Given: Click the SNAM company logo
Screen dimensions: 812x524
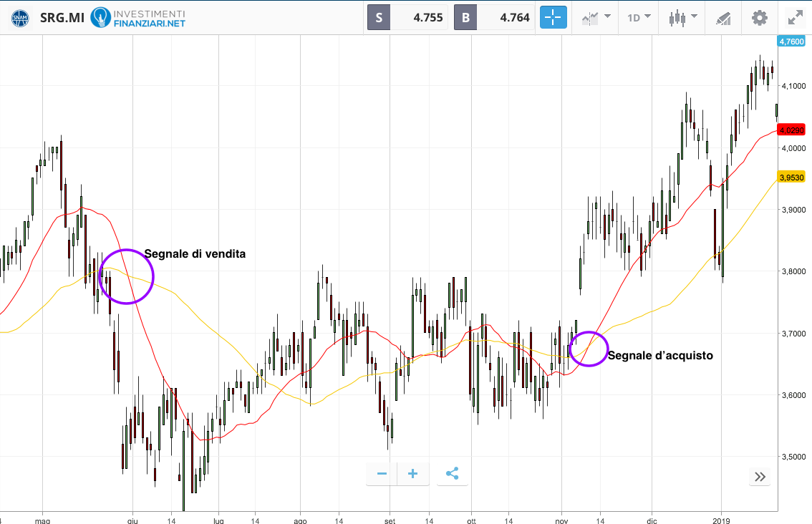Looking at the screenshot, I should (20, 17).
